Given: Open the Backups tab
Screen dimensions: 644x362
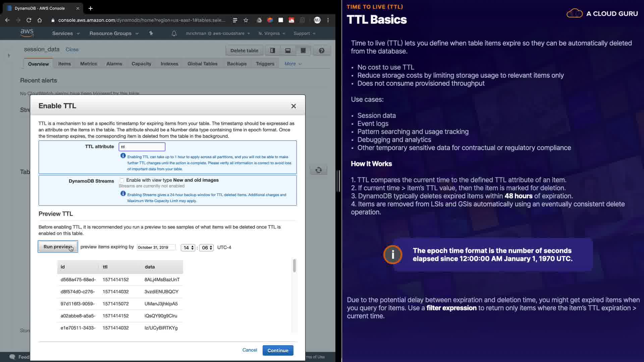Looking at the screenshot, I should click(236, 64).
